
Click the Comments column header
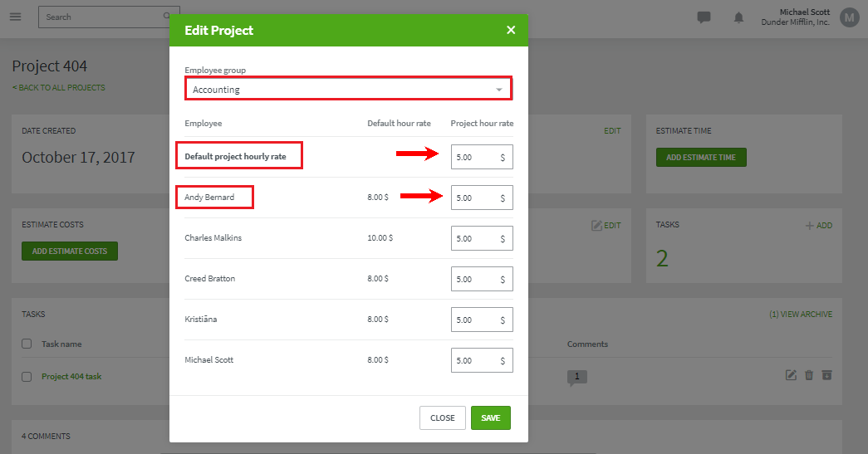tap(587, 344)
